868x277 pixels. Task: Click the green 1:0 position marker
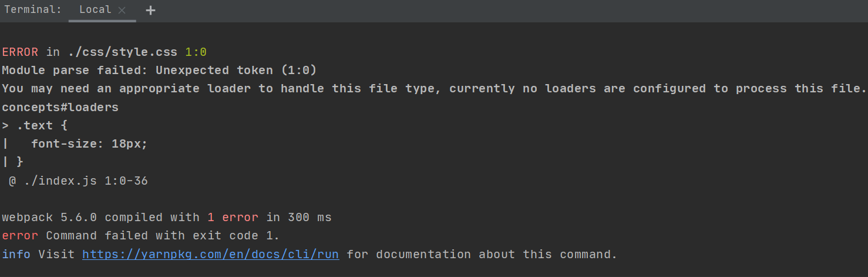coord(196,52)
